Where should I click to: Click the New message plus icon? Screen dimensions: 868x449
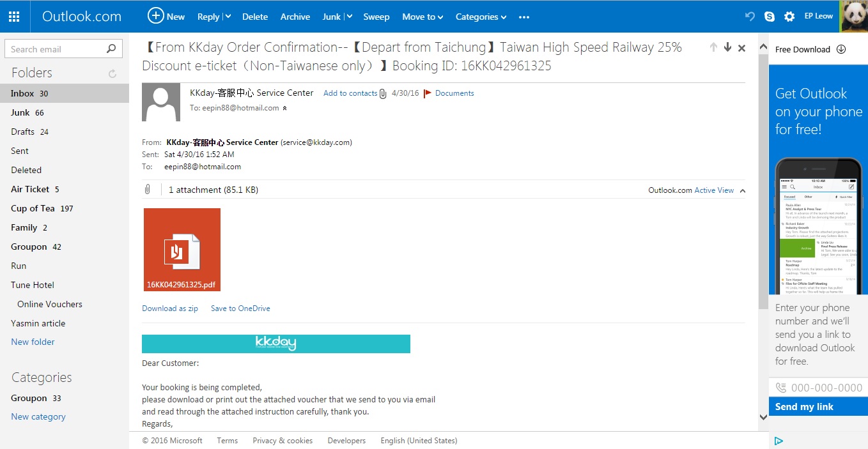tap(155, 16)
